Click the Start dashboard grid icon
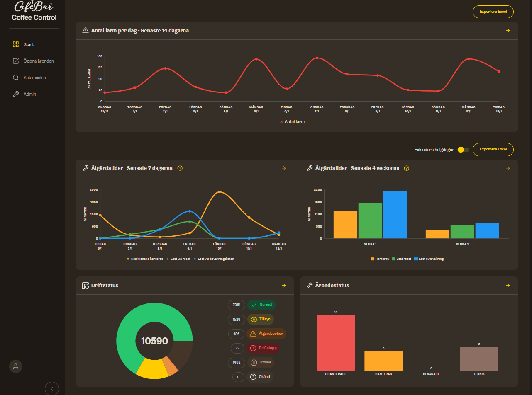This screenshot has width=532, height=395. tap(16, 44)
